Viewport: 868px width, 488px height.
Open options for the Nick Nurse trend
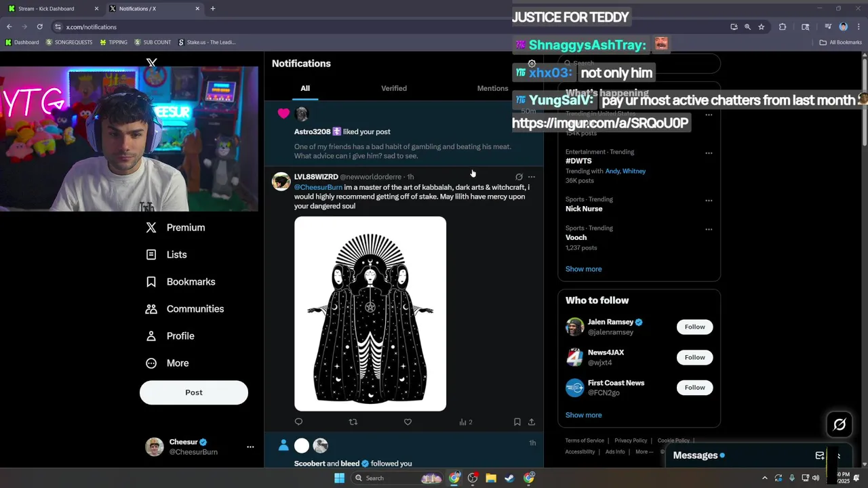coord(709,201)
